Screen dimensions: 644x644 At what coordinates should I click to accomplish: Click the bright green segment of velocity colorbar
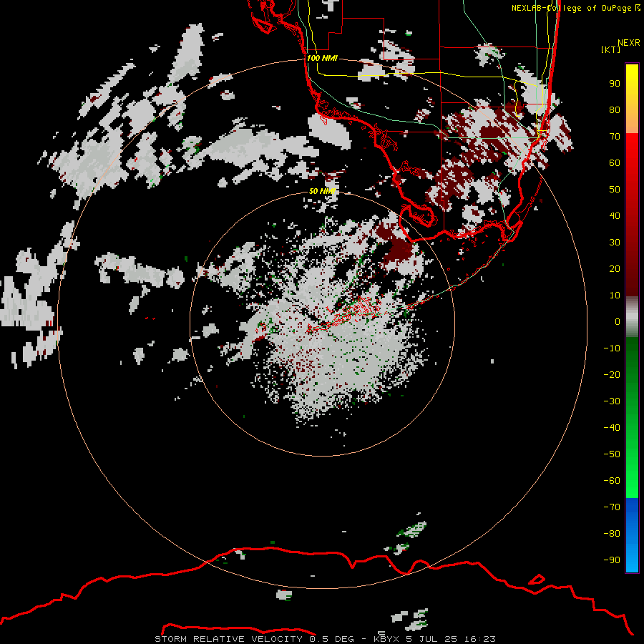632,472
